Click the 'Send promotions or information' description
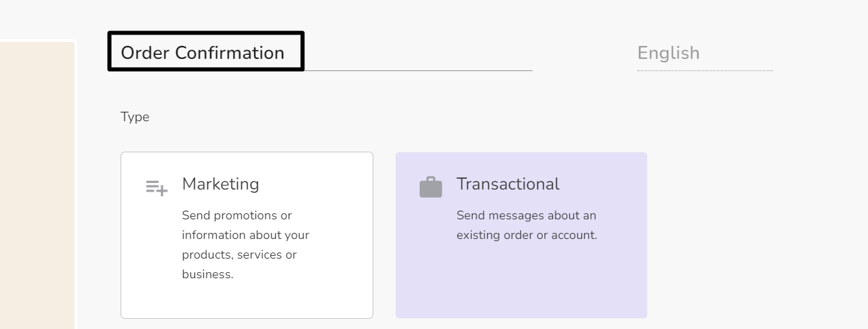 point(245,245)
